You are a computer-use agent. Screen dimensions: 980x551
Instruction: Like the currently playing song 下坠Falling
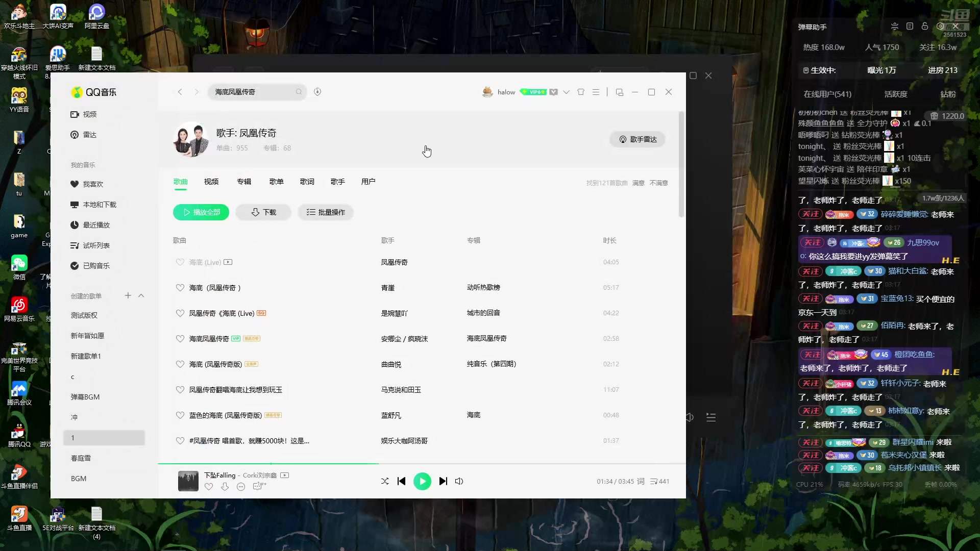pos(209,487)
